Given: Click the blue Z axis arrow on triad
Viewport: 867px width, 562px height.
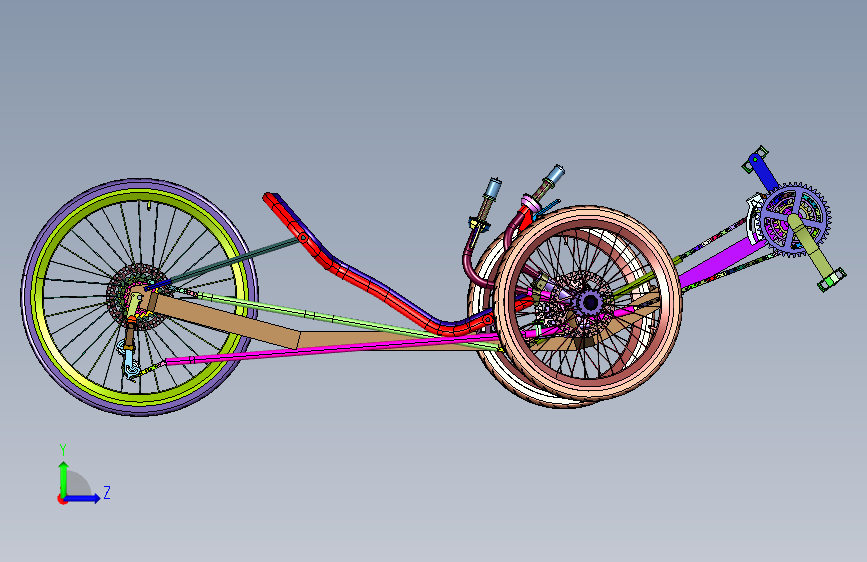Looking at the screenshot, I should (x=83, y=498).
